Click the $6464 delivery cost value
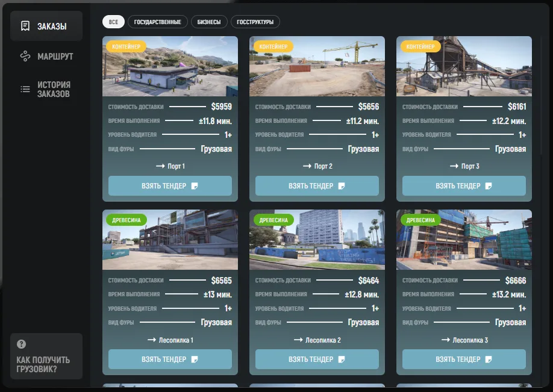This screenshot has width=553, height=392. [x=369, y=280]
